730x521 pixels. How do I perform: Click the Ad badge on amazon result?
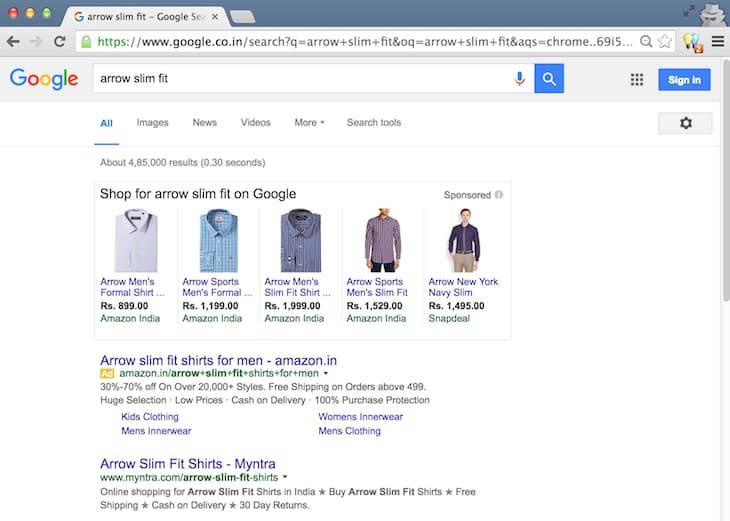[107, 373]
